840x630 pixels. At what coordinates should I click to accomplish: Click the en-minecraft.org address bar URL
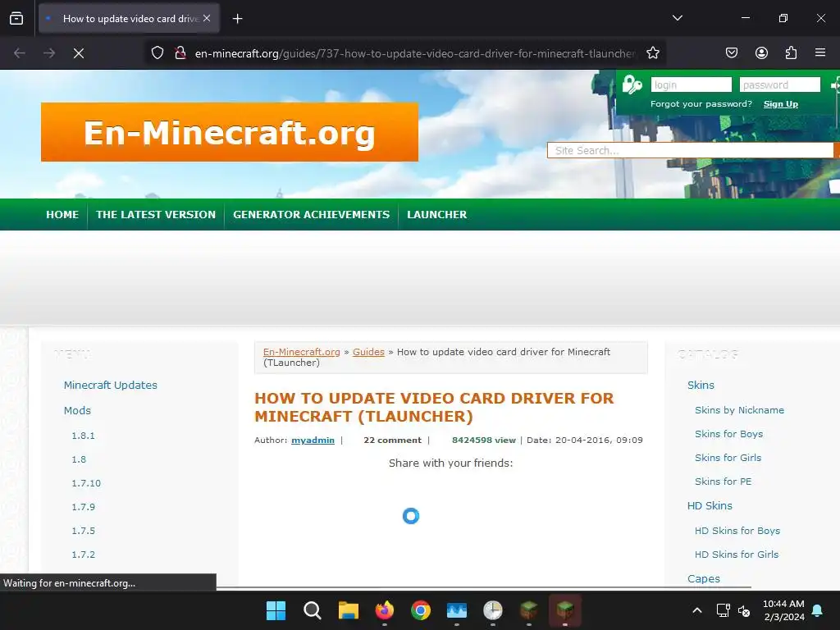415,53
